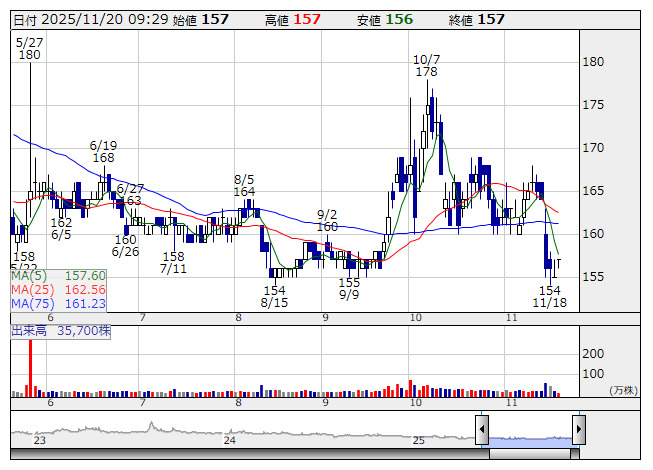Image resolution: width=653 pixels, height=470 pixels.
Task: Click year 23 in the overview chart
Action: coord(40,440)
